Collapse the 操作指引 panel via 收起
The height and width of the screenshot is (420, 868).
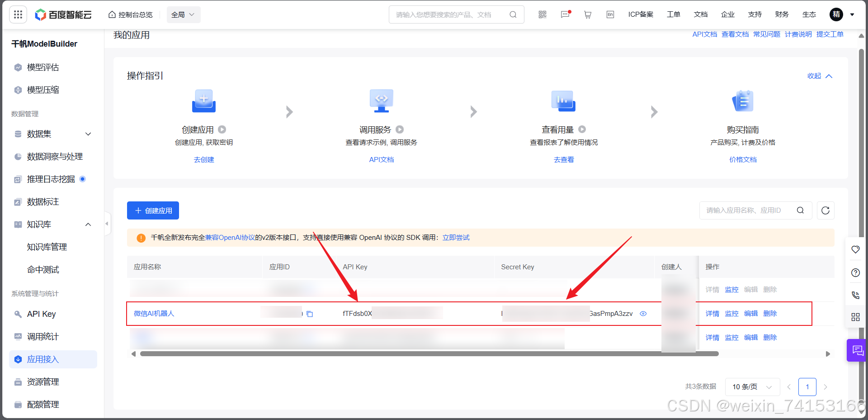coord(820,76)
